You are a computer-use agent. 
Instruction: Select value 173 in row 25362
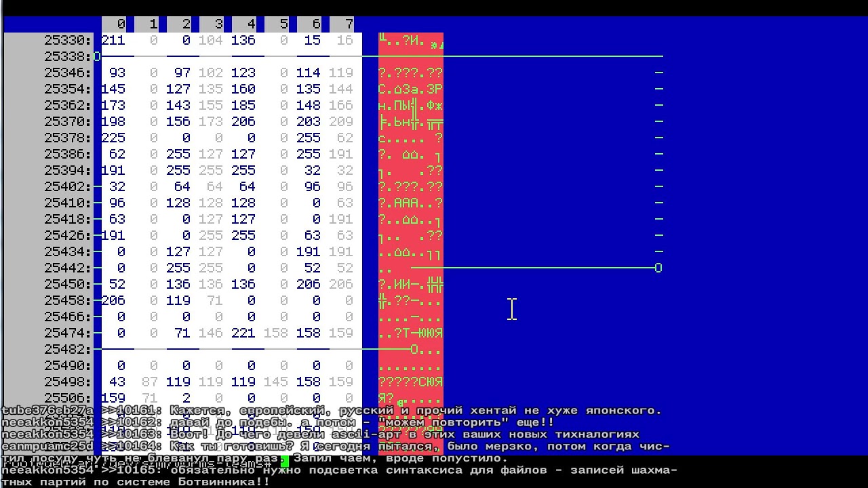pos(113,106)
